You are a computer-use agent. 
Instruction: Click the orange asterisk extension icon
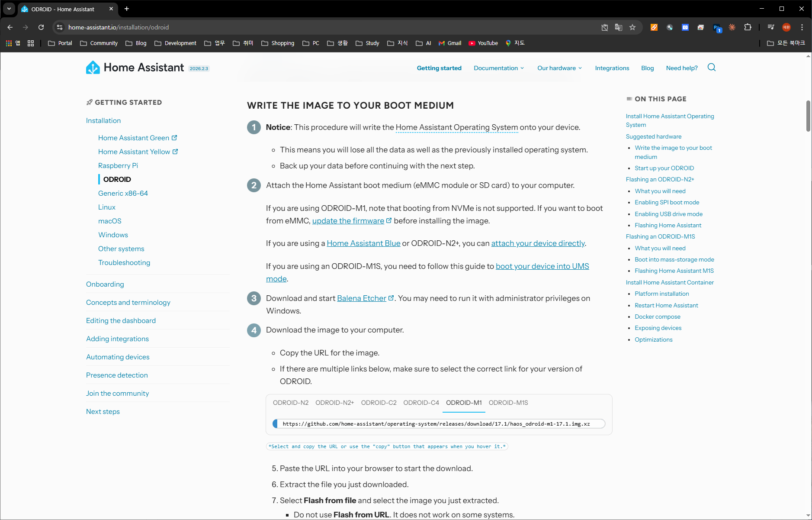point(732,27)
